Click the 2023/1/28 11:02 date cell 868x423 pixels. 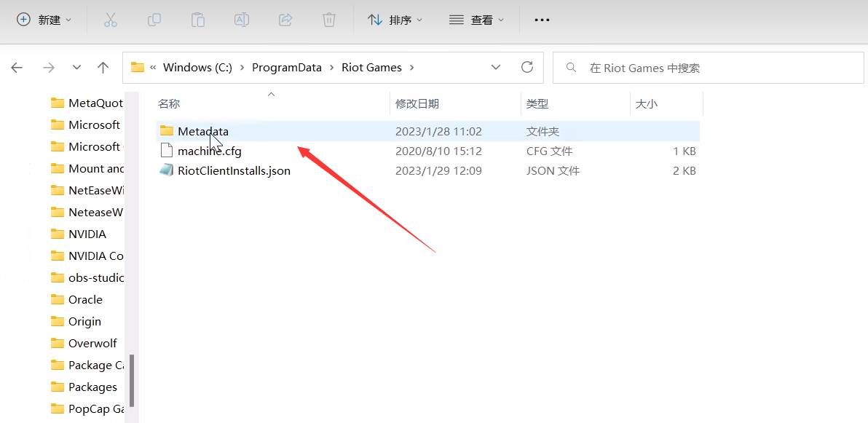pos(438,131)
